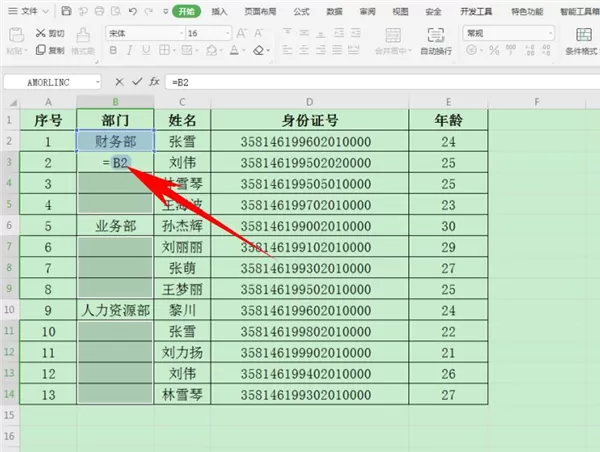Switch to the 插入 ribbon tab

click(x=219, y=11)
